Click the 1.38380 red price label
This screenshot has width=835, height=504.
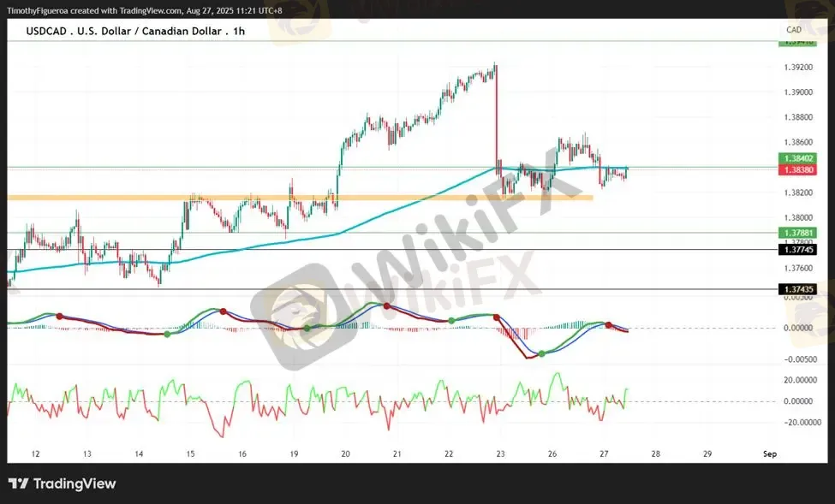pyautogui.click(x=797, y=169)
